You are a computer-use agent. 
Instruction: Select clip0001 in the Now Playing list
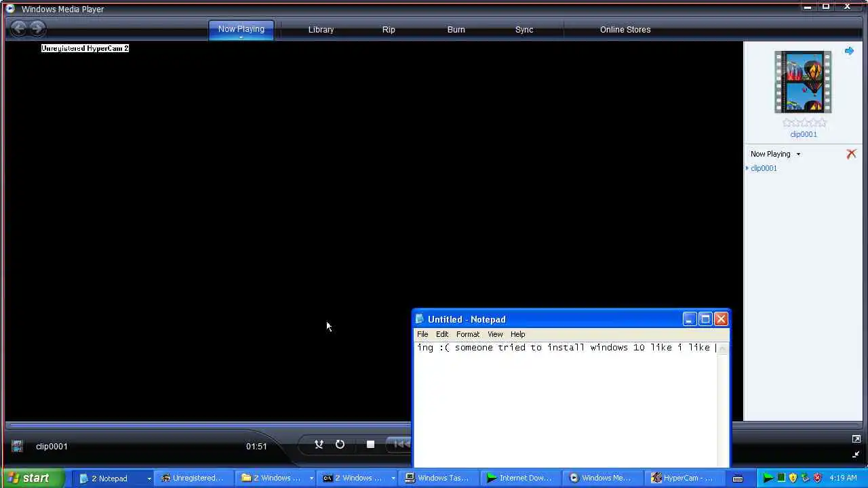764,168
